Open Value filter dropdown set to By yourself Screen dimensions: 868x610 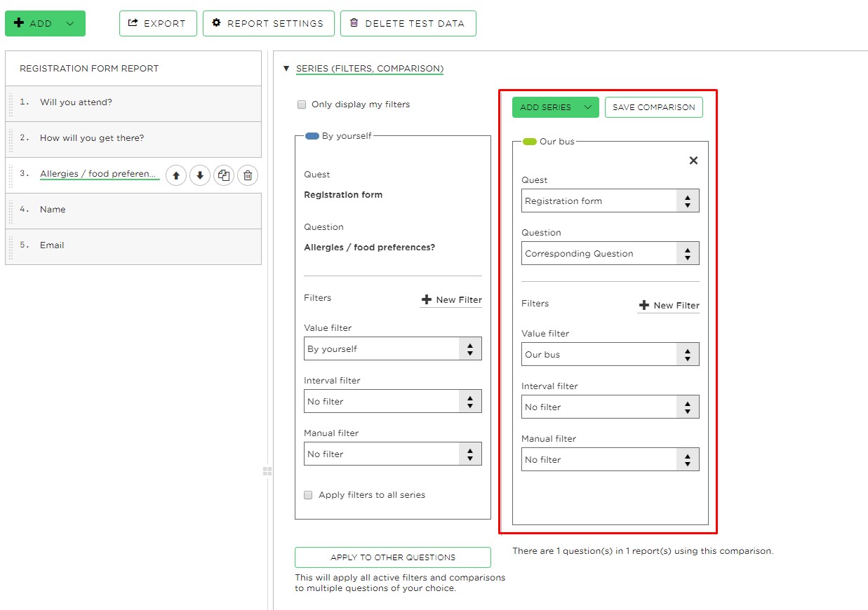(x=393, y=349)
